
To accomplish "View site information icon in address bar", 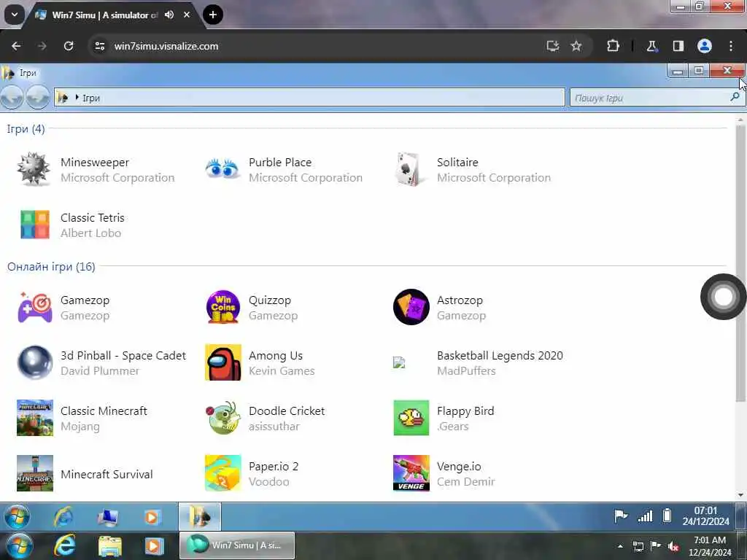I will click(99, 46).
